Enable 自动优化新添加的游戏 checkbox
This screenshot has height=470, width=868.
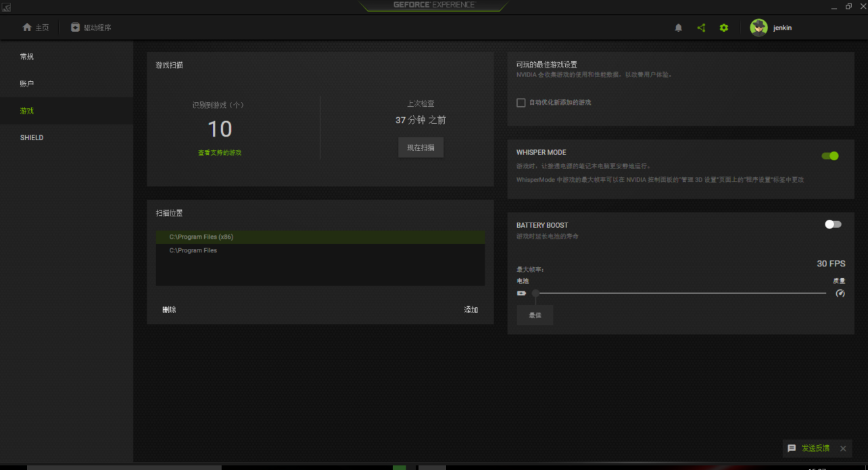click(521, 103)
